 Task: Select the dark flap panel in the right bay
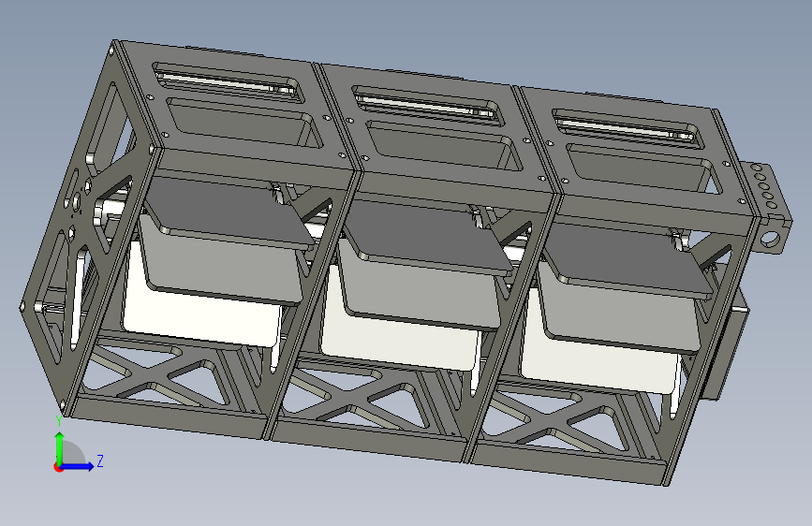[x=627, y=260]
